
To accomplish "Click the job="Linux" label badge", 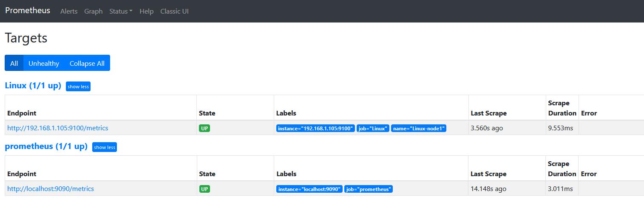I will tap(373, 128).
